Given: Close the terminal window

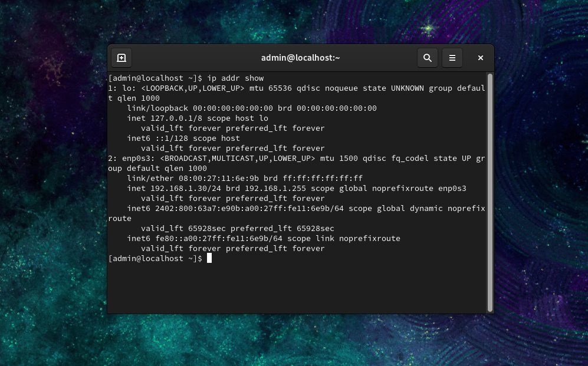Looking at the screenshot, I should pos(481,58).
